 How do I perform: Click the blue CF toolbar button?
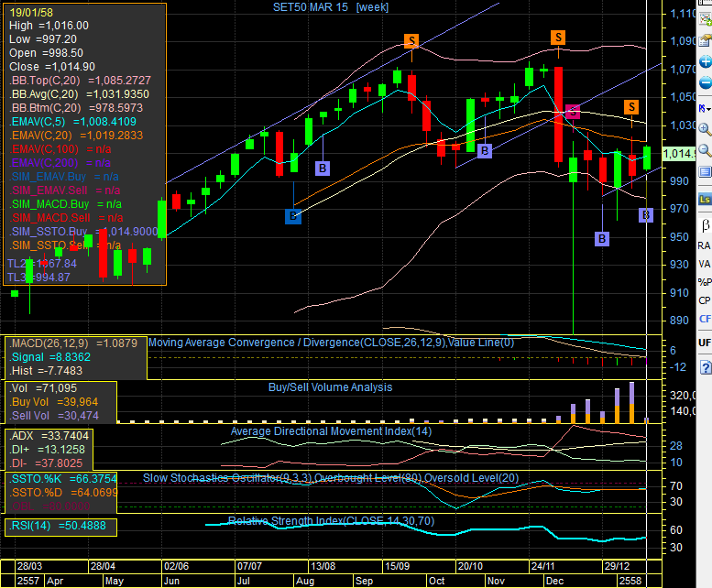(x=705, y=319)
